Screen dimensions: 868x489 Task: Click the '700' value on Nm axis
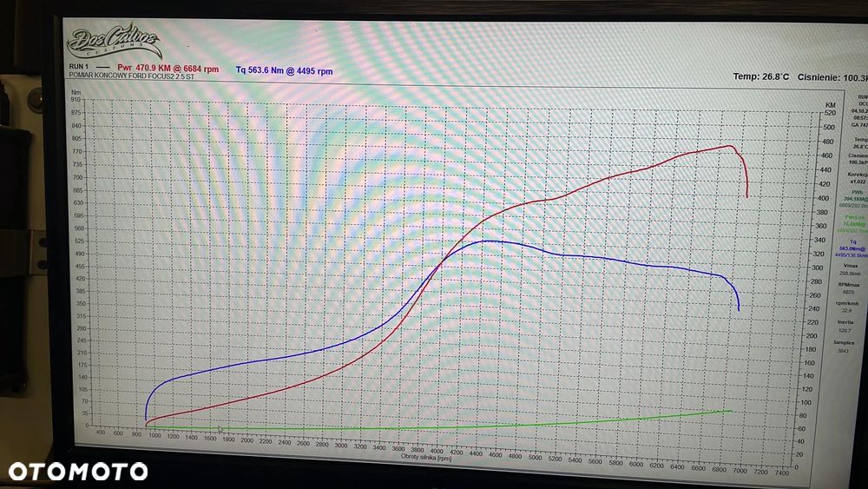77,177
